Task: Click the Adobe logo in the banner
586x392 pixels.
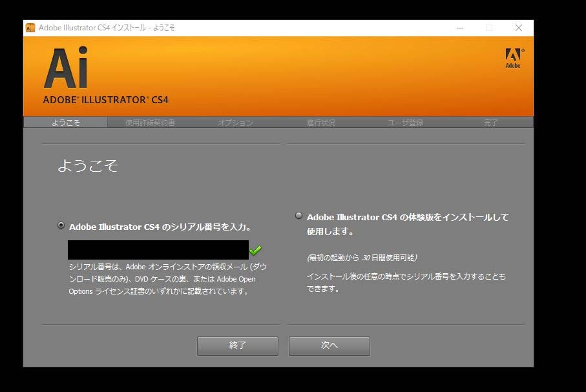Action: coord(514,58)
